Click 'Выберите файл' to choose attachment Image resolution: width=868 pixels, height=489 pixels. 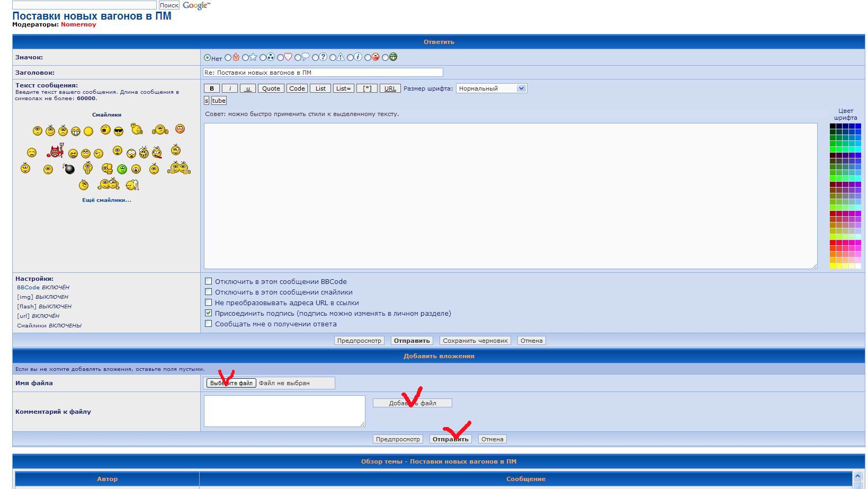(231, 383)
